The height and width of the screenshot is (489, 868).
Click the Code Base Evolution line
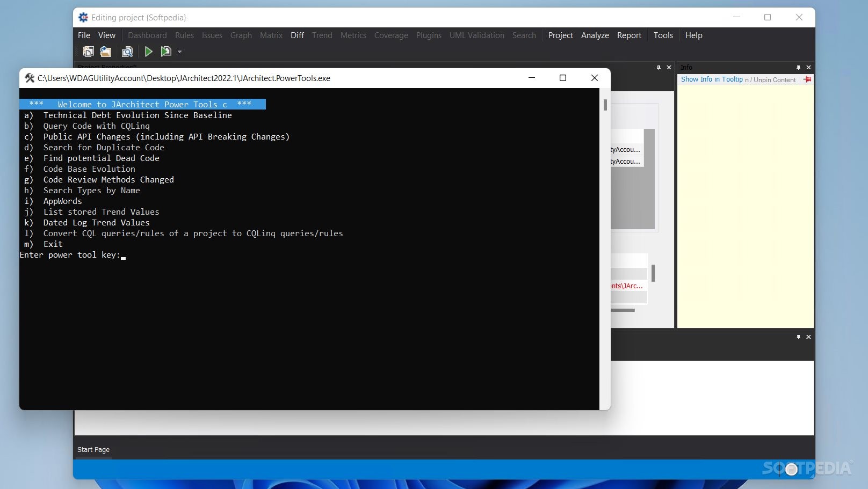[x=79, y=169]
